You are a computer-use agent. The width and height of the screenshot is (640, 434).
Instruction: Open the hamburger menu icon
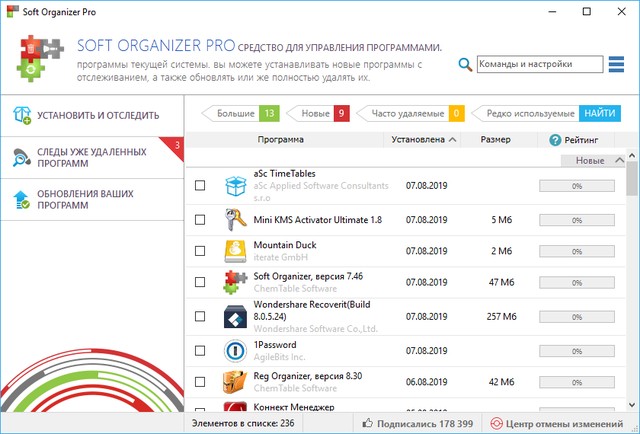tap(616, 64)
